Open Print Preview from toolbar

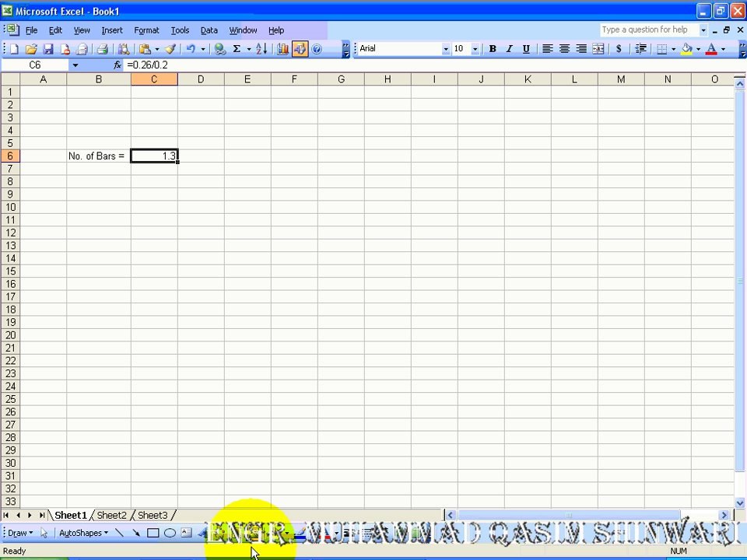(124, 48)
